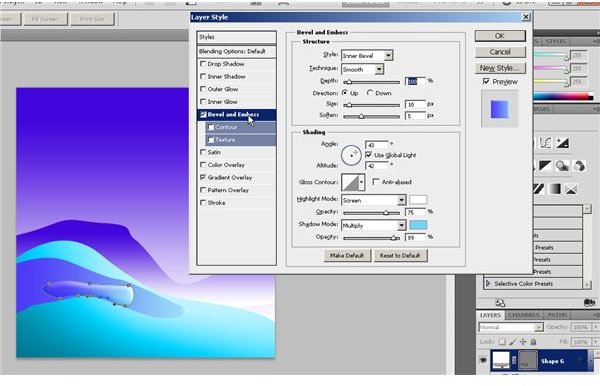Enable the Inner Shadow checkbox
This screenshot has height=386, width=600.
(x=203, y=77)
